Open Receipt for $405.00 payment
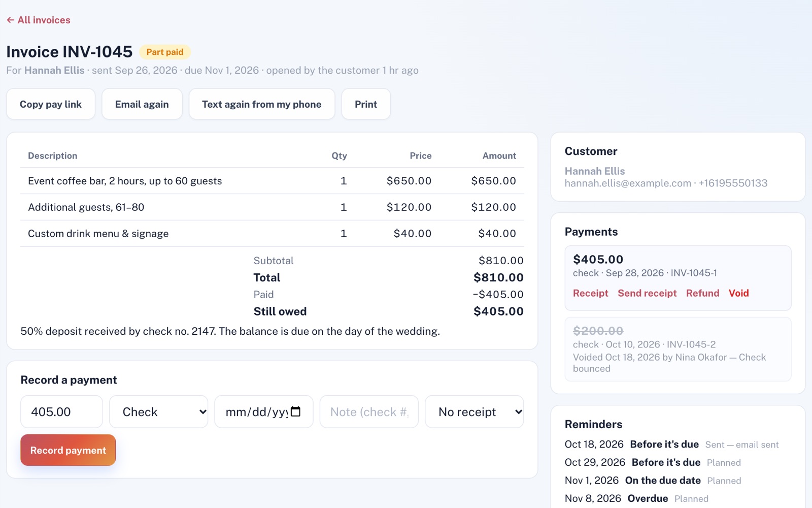812x508 pixels. pos(591,293)
